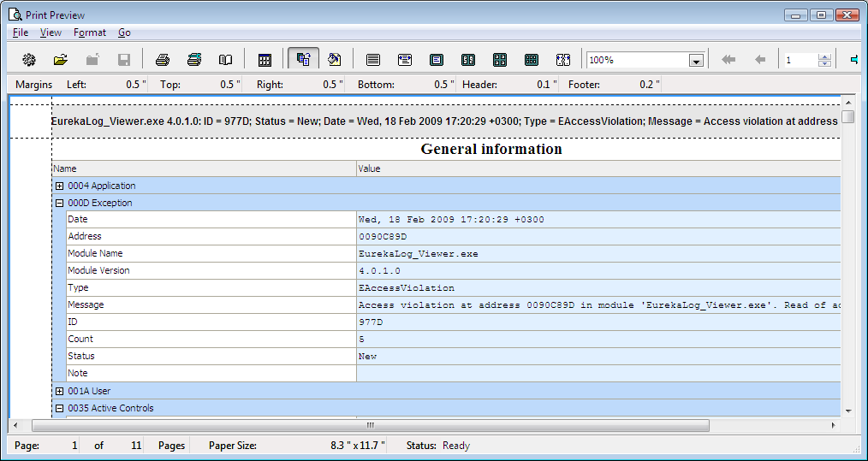Expand the 001A User group
Image resolution: width=868 pixels, height=461 pixels.
click(60, 391)
